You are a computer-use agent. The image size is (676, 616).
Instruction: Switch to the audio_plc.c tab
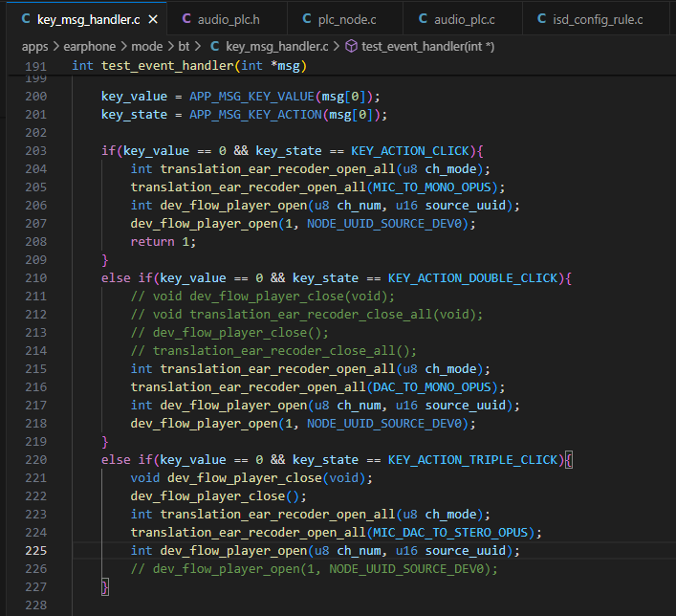[x=463, y=19]
